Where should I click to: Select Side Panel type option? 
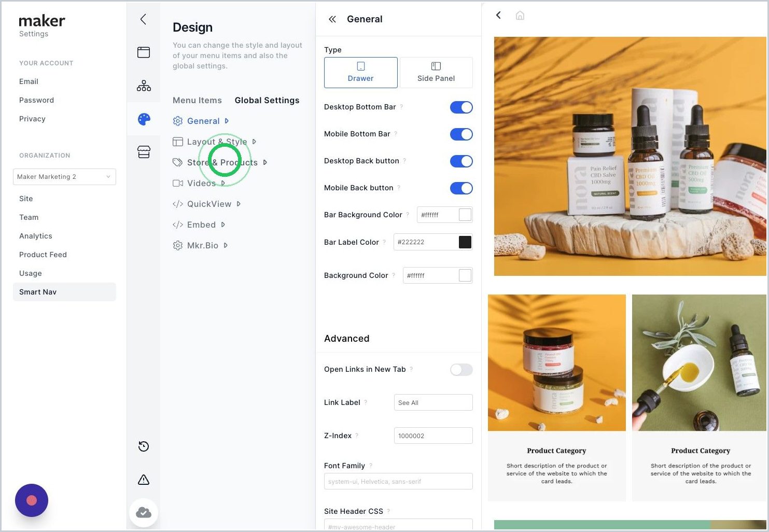(x=436, y=73)
